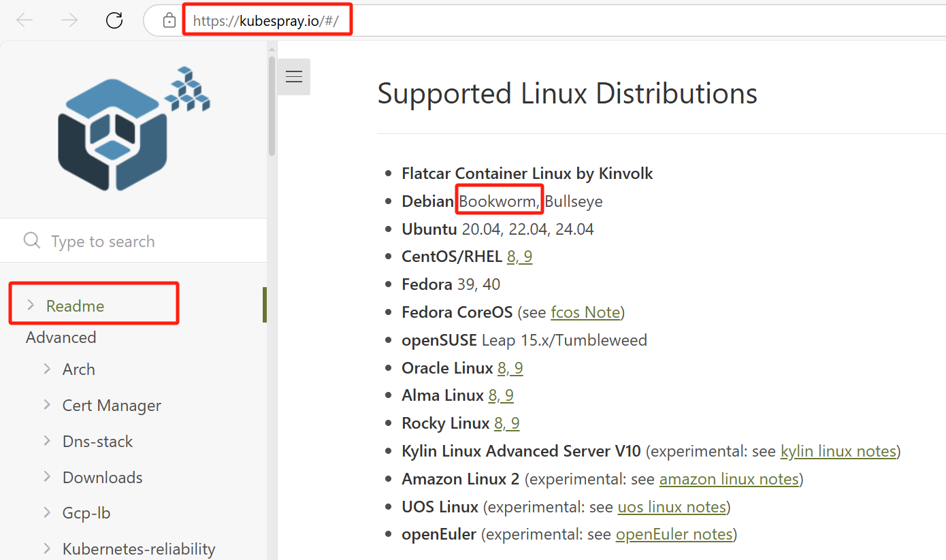Follow the Rocky Linux '8, 9' link

tap(507, 423)
